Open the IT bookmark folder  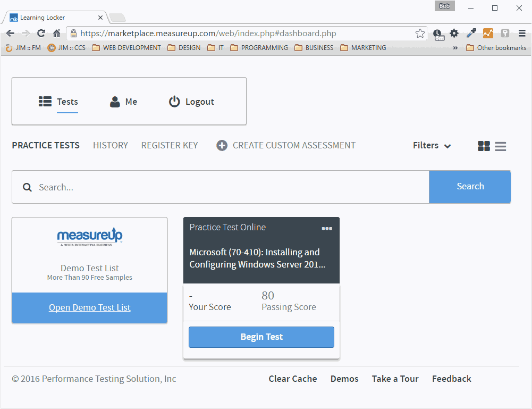coord(215,48)
